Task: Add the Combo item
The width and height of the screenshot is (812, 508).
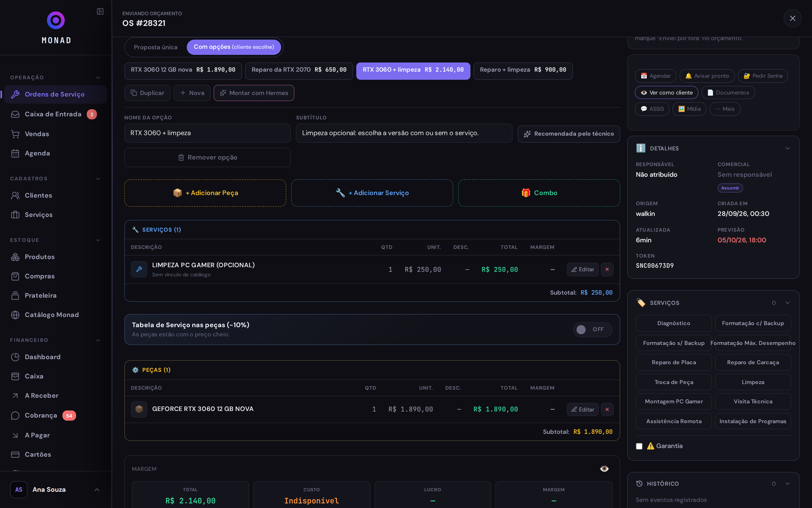Action: coord(539,193)
